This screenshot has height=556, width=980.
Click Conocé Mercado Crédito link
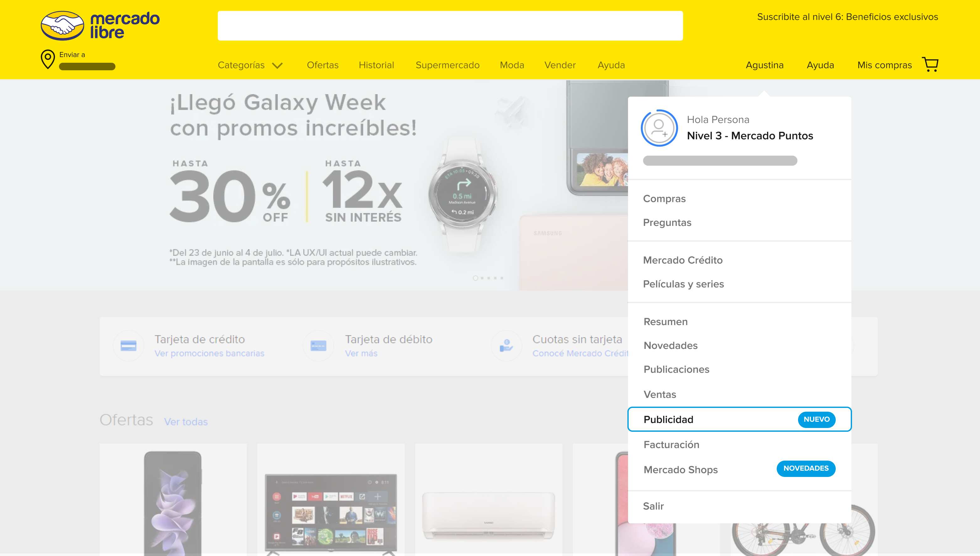point(580,354)
